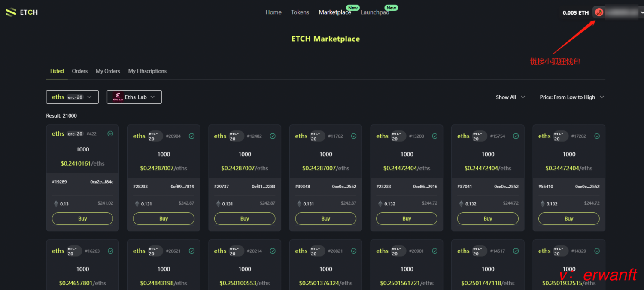Open the eths erc-20 token dropdown
Screen dimensions: 644x290
pyautogui.click(x=72, y=97)
